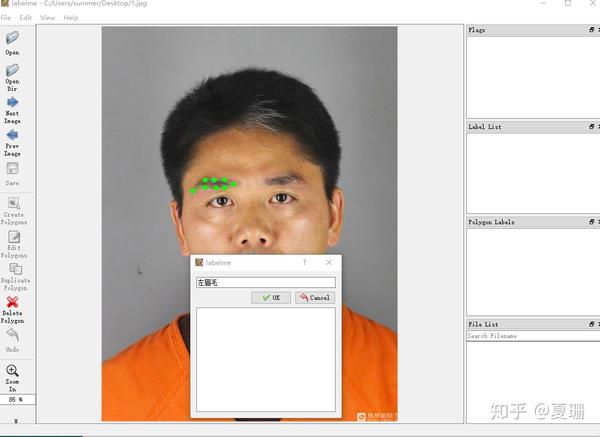The image size is (600, 437).
Task: Open the Edit menu
Action: coord(26,18)
